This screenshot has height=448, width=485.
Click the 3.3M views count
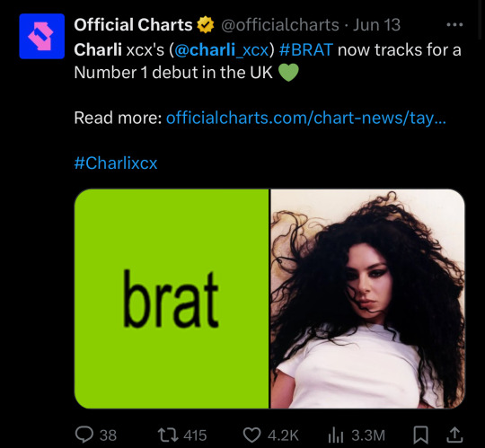pyautogui.click(x=368, y=435)
